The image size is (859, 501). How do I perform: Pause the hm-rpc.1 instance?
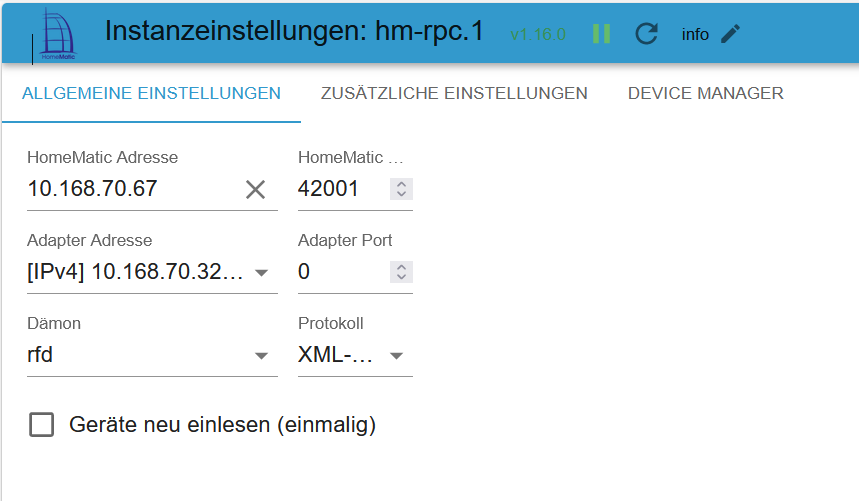tap(602, 34)
